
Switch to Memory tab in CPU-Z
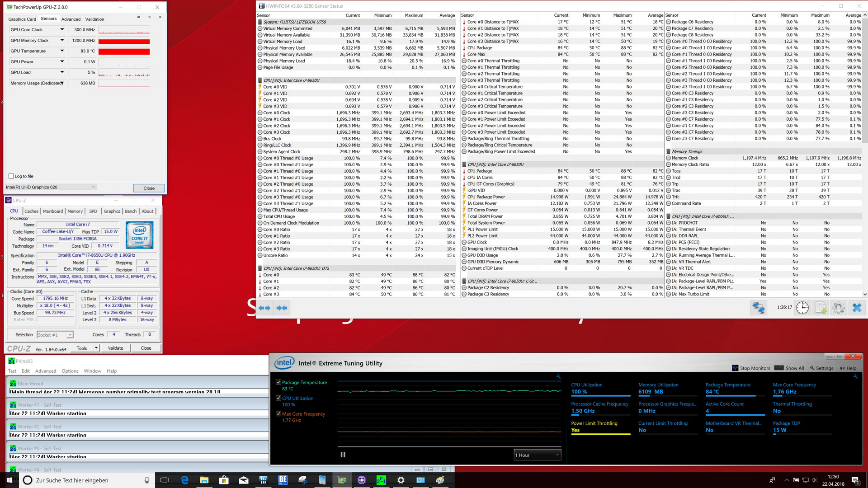(x=75, y=211)
